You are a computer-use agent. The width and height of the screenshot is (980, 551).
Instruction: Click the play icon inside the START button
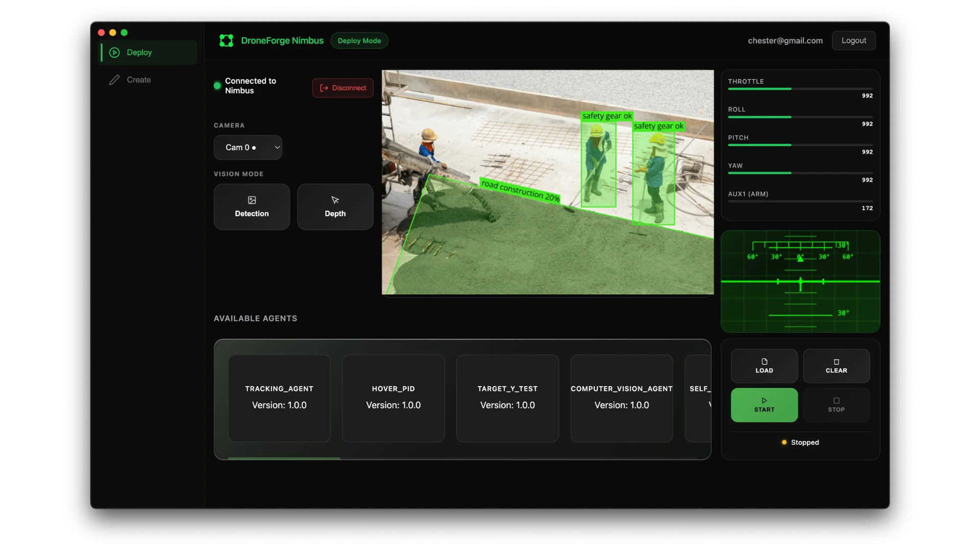[x=764, y=401]
